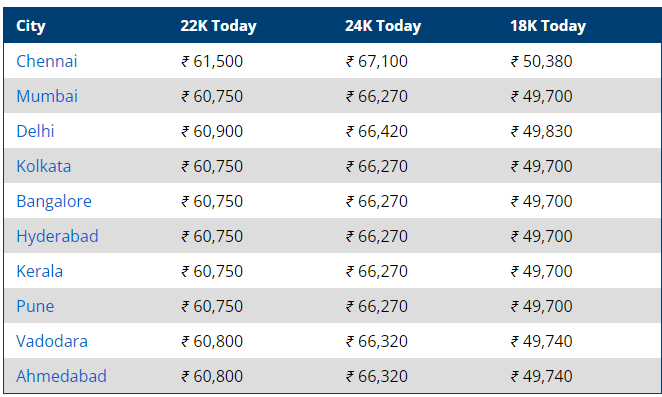The image size is (662, 397).
Task: Open the Mumbai city link
Action: (47, 96)
